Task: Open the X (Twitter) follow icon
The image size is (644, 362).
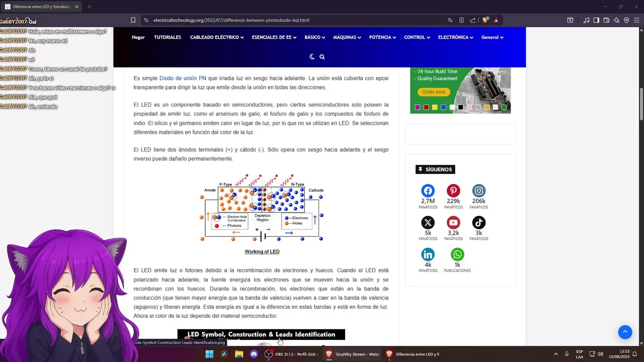Action: (x=428, y=222)
